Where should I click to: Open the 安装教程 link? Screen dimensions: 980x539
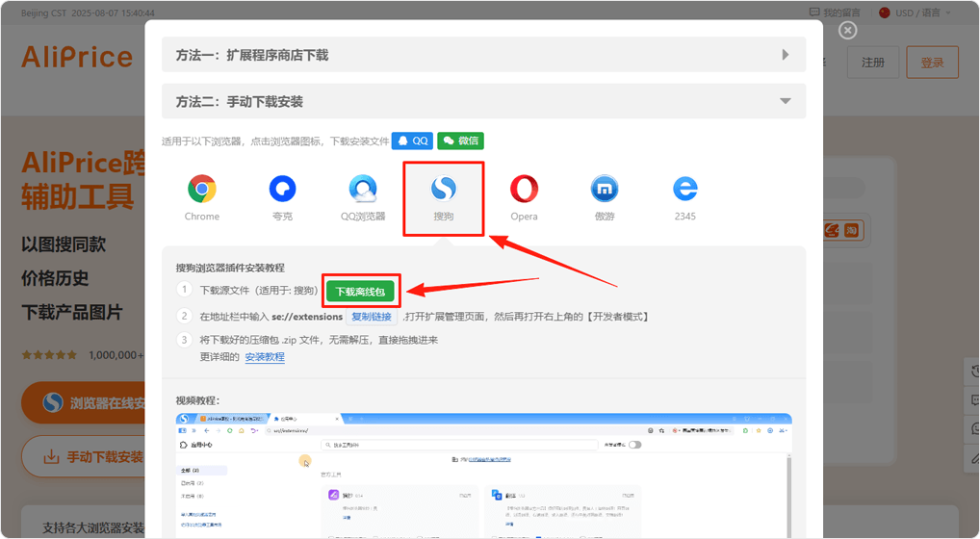(x=265, y=357)
